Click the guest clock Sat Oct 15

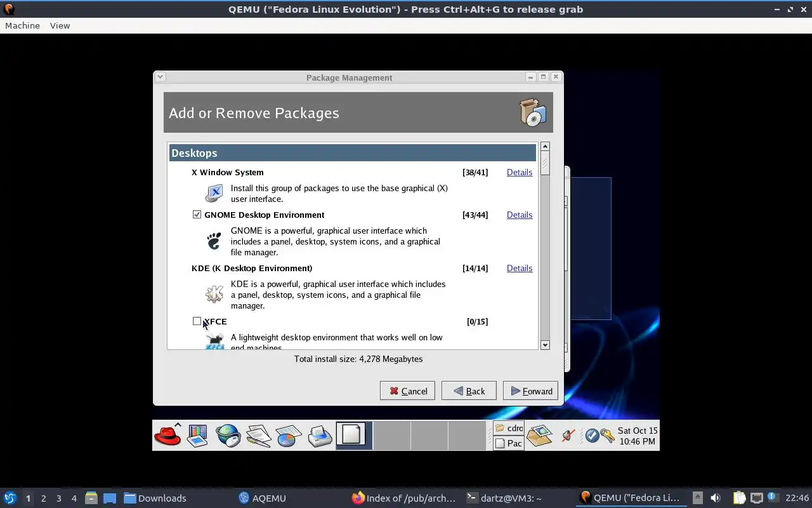pos(638,436)
